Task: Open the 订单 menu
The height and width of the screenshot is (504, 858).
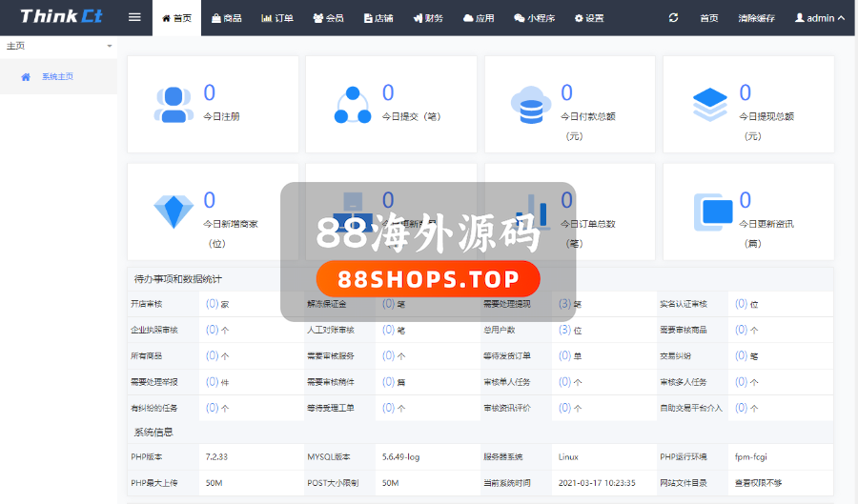Action: coord(277,18)
